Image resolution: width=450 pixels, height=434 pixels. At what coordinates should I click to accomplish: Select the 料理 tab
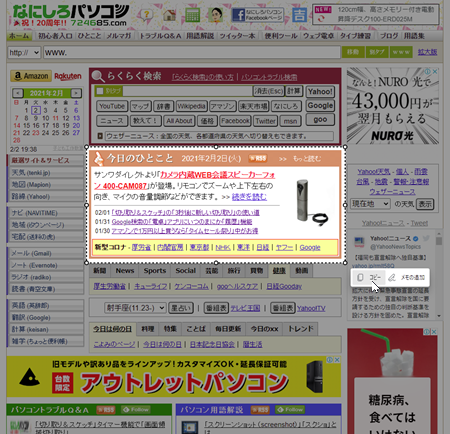tap(148, 329)
